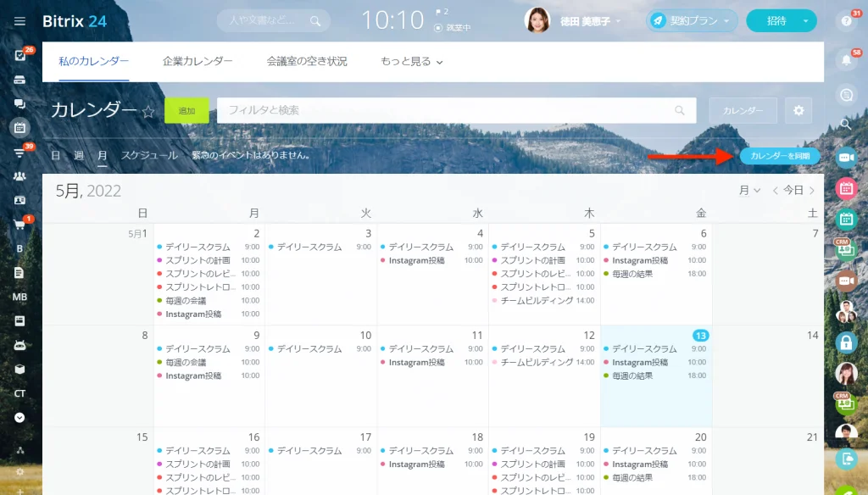Click the 招待 invite button

776,21
